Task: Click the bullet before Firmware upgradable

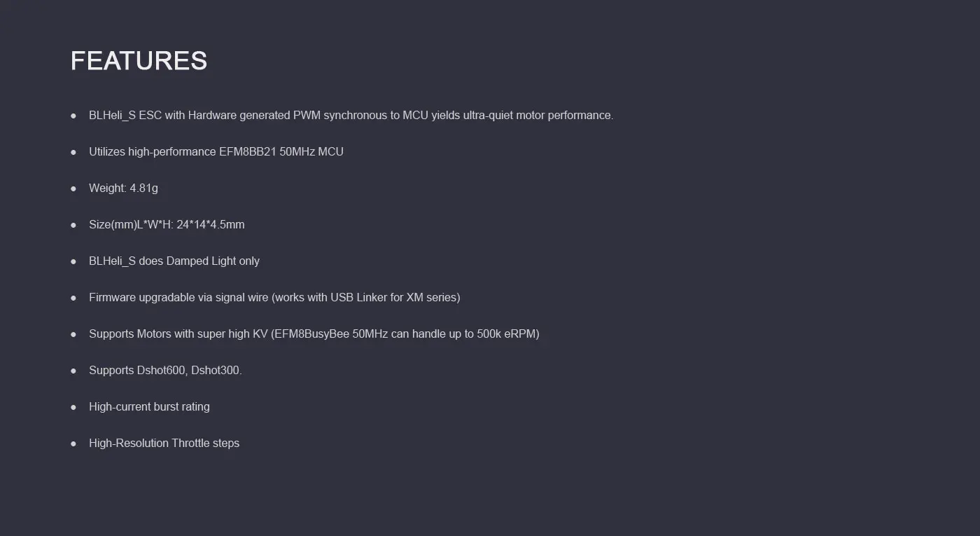Action: (73, 298)
